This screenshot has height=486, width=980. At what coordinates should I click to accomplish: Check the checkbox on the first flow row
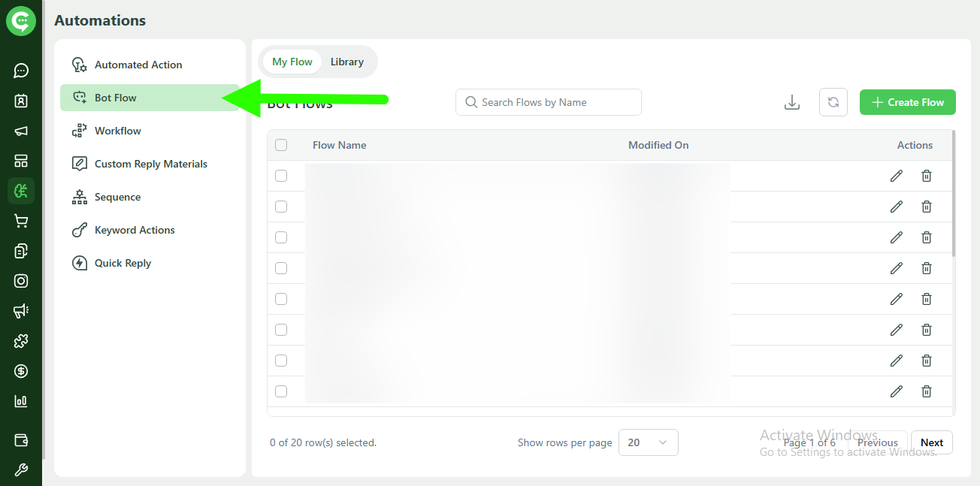click(x=281, y=175)
